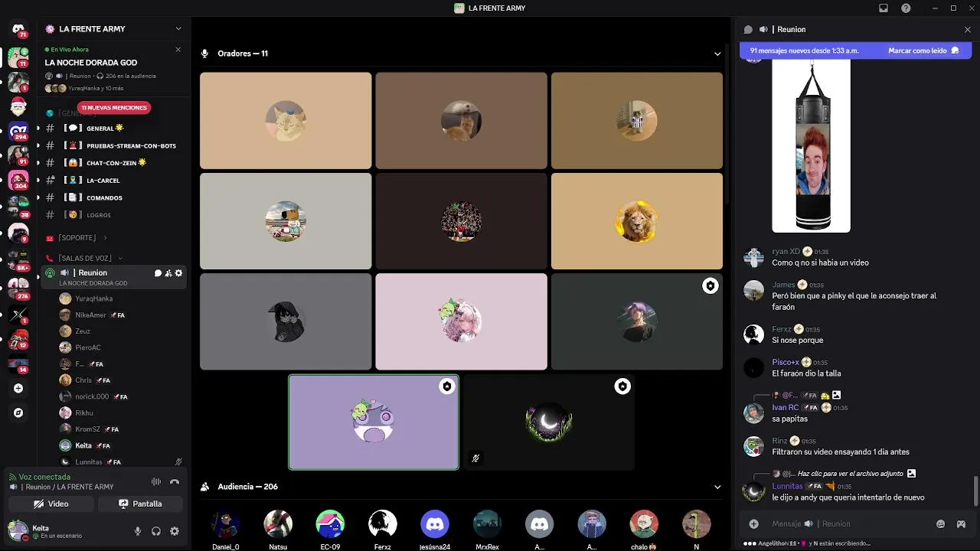This screenshot has height=551, width=980.
Task: Expand the LA FRENTE ARMY server menu
Action: (x=115, y=29)
